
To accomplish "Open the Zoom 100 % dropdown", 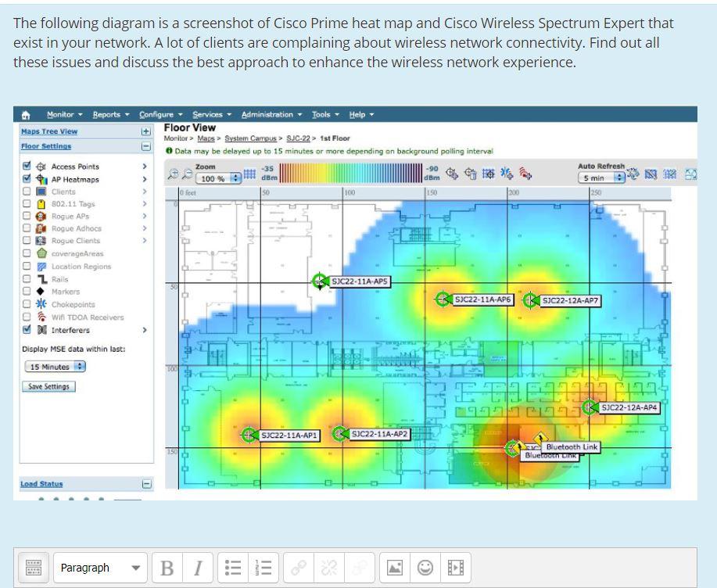I will pos(218,178).
